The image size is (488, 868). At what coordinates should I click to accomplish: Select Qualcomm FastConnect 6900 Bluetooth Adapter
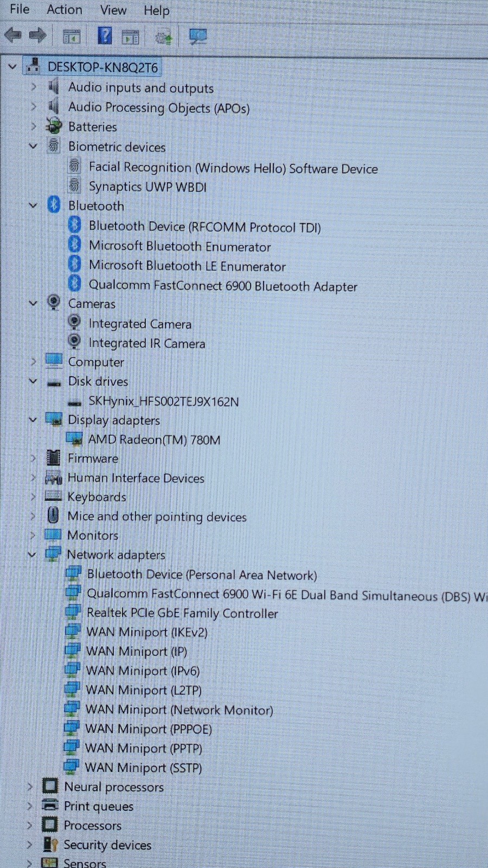pos(223,286)
